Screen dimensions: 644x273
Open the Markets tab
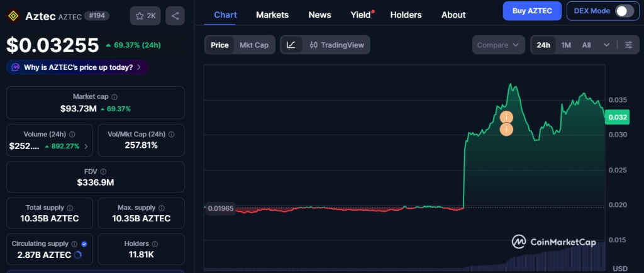[272, 14]
